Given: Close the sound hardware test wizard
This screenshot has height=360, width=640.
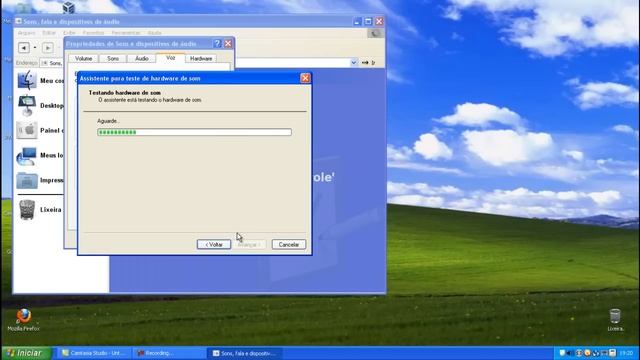Looking at the screenshot, I should tap(305, 78).
